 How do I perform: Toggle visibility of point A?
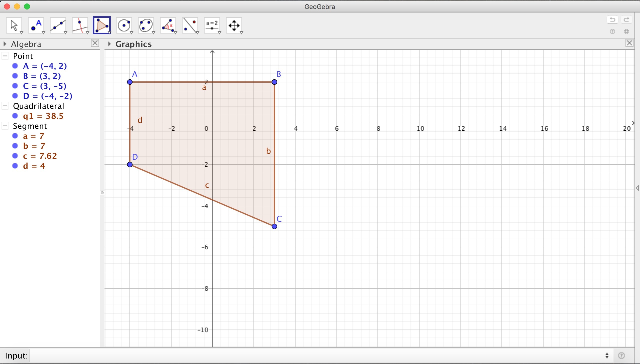[x=15, y=66]
